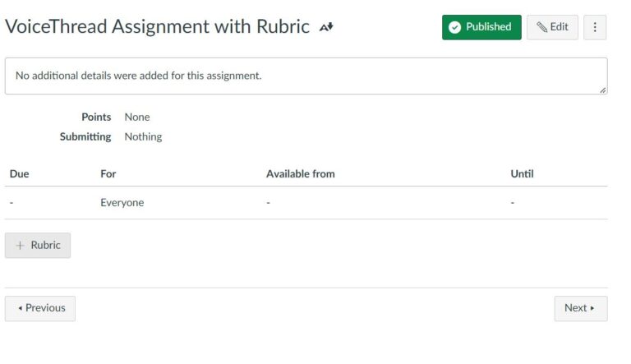Image resolution: width=631 pixels, height=364 pixels.
Task: Add a rubric using Rubric button
Action: coord(38,246)
